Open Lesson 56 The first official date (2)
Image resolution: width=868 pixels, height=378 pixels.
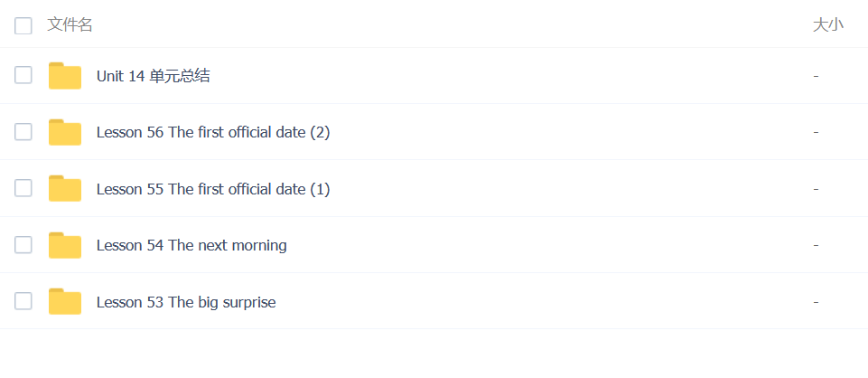tap(212, 133)
